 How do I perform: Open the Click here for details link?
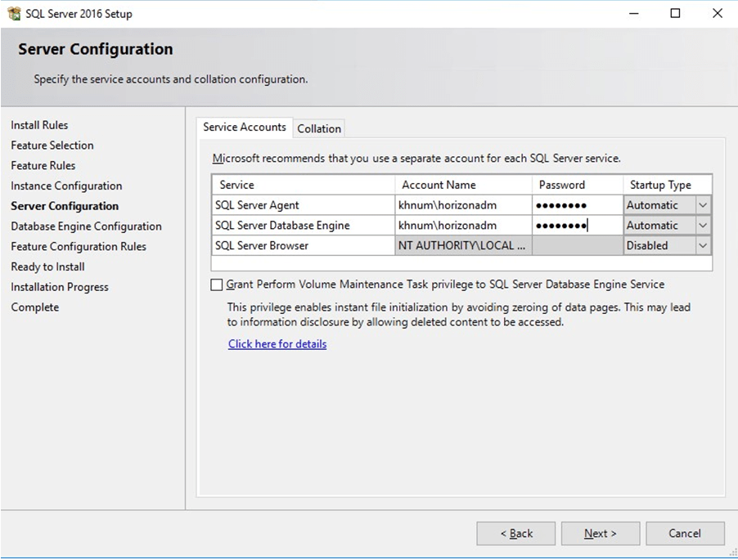277,344
